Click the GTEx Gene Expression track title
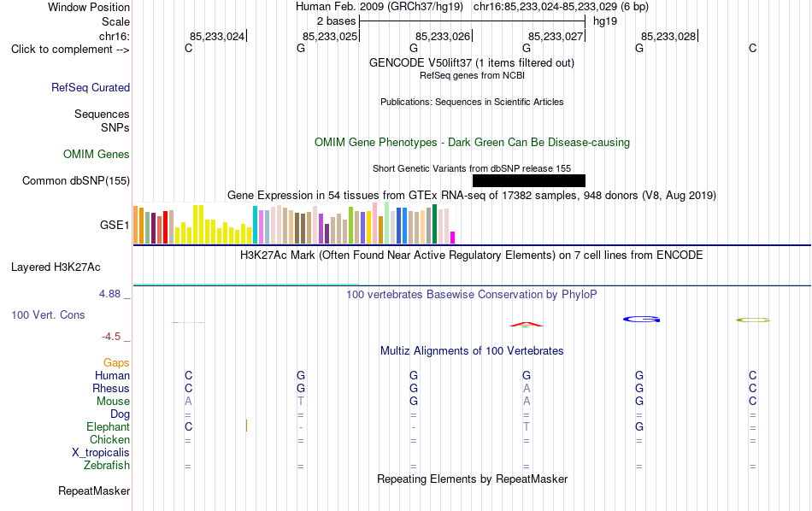Viewport: 812px width, 511px height. pos(471,196)
